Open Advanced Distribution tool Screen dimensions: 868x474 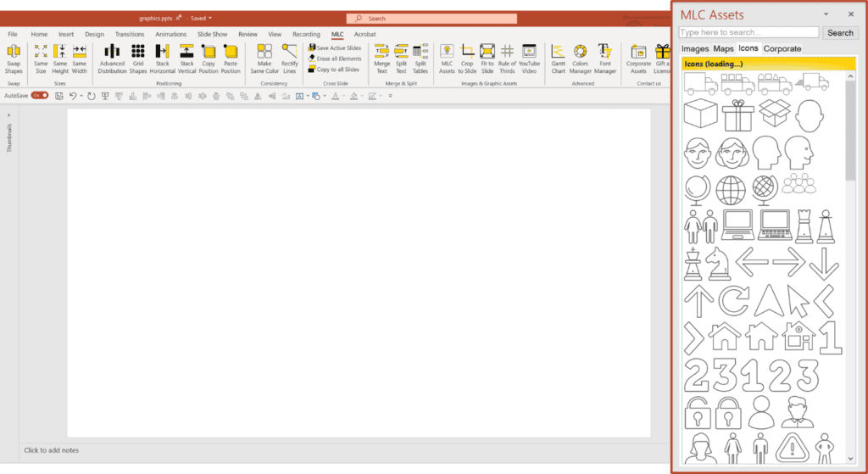coord(112,59)
